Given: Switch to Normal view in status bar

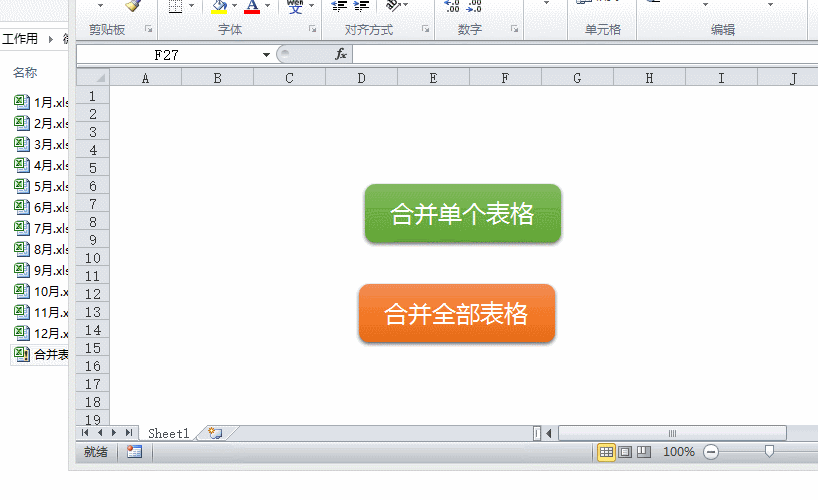Looking at the screenshot, I should click(606, 452).
